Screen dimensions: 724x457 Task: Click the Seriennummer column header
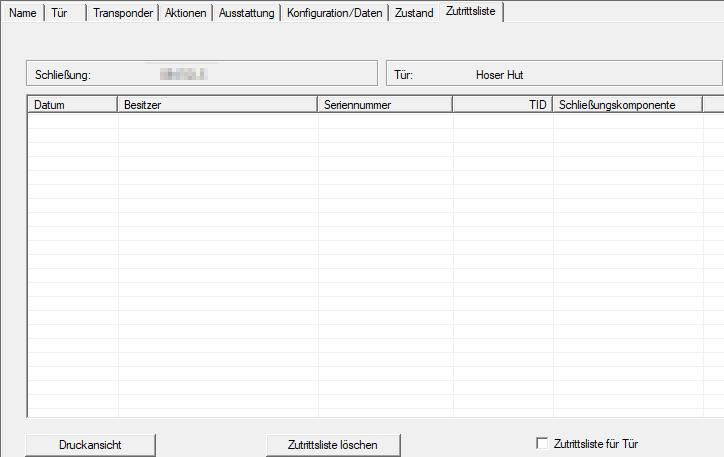click(385, 104)
